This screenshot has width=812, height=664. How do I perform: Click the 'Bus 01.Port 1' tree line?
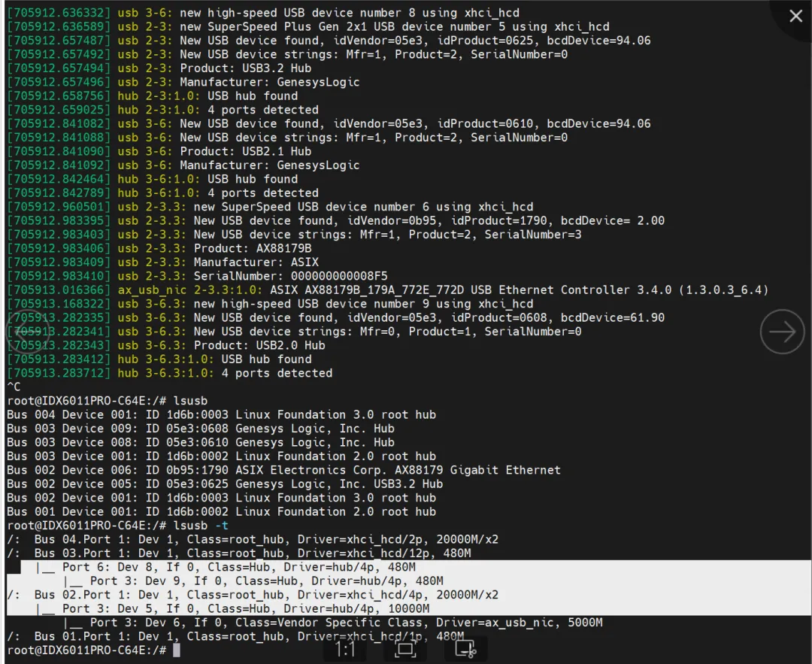(x=235, y=636)
